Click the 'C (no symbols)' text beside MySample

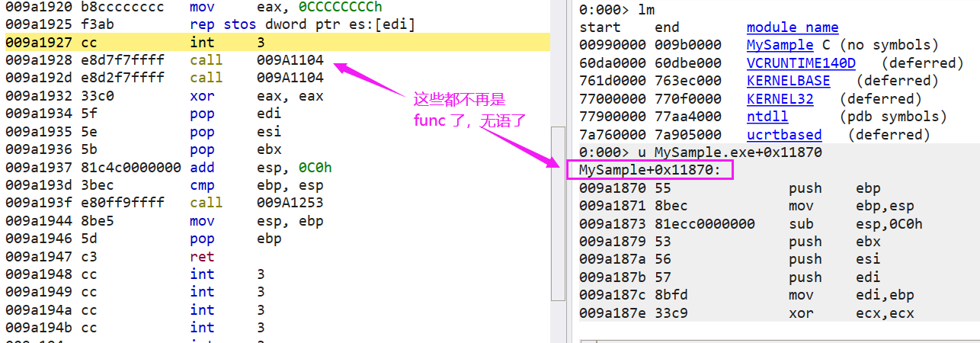(x=879, y=46)
